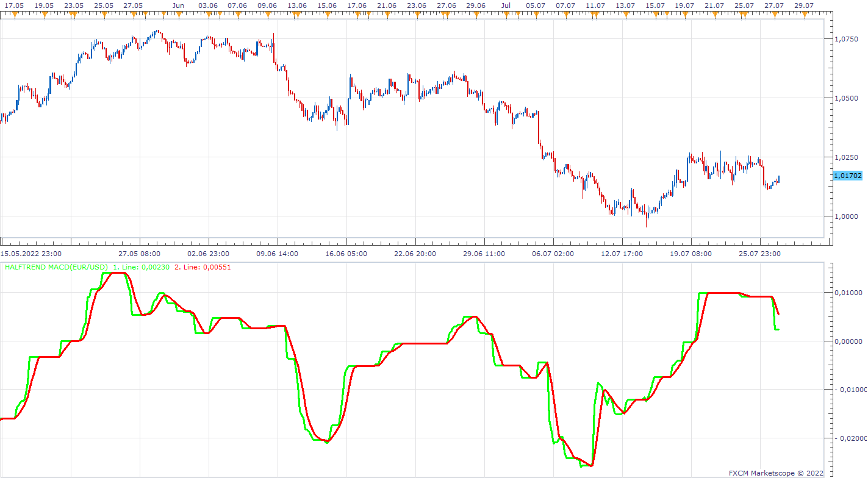Click the orange event marker under 23.06

coord(417,15)
